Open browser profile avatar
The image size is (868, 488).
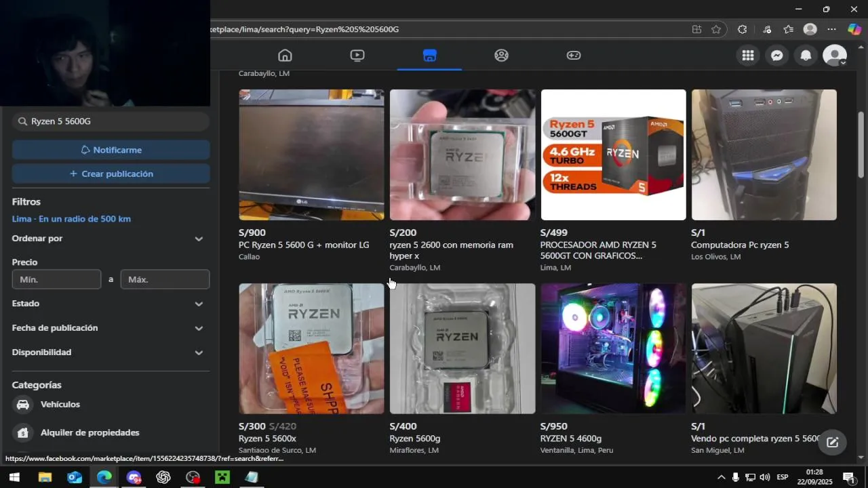tap(810, 29)
